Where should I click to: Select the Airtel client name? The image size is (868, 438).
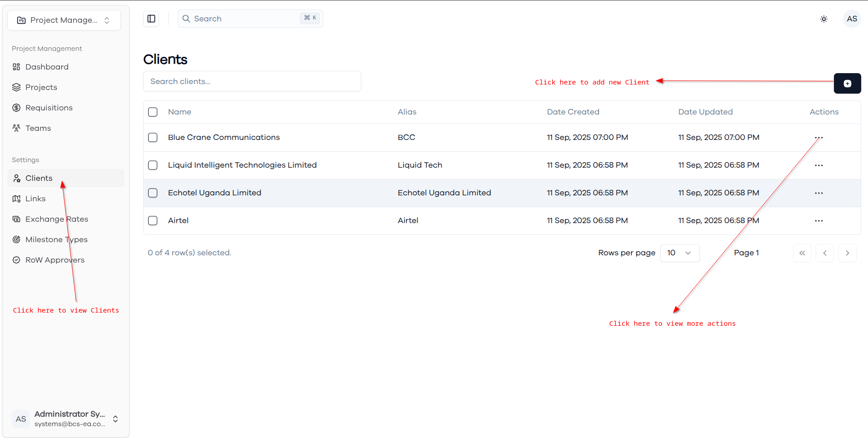pos(178,220)
